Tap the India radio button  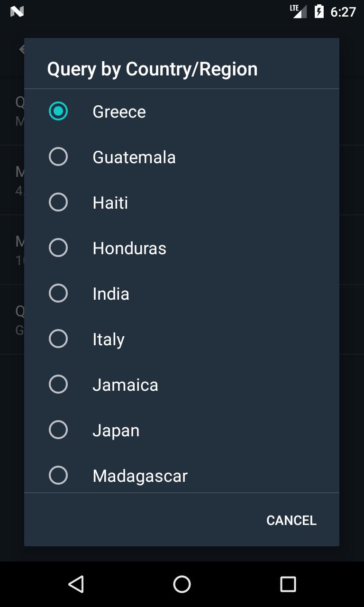pos(58,294)
